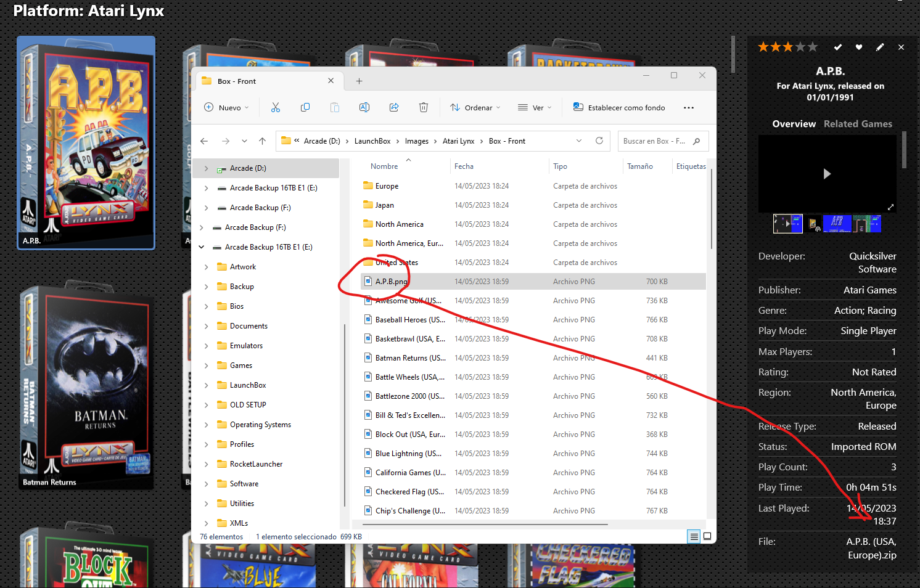Viewport: 920px width, 588px height.
Task: Toggle A.P.B. as favorite with heart icon
Action: coord(859,47)
